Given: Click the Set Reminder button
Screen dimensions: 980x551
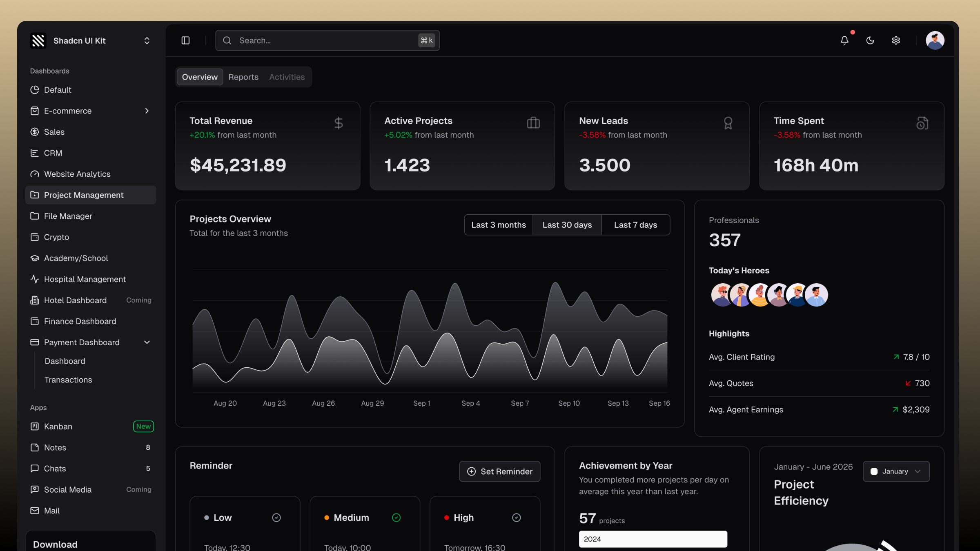Looking at the screenshot, I should pyautogui.click(x=499, y=471).
